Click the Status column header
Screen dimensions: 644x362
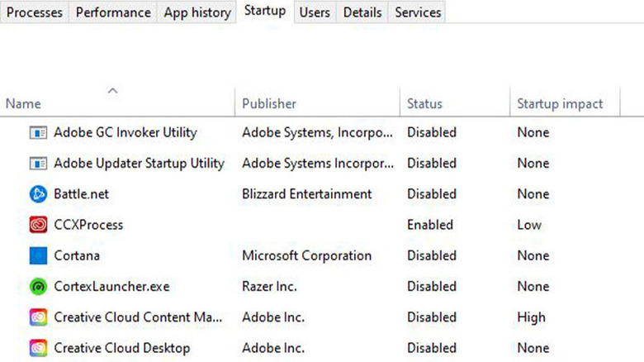tap(424, 104)
